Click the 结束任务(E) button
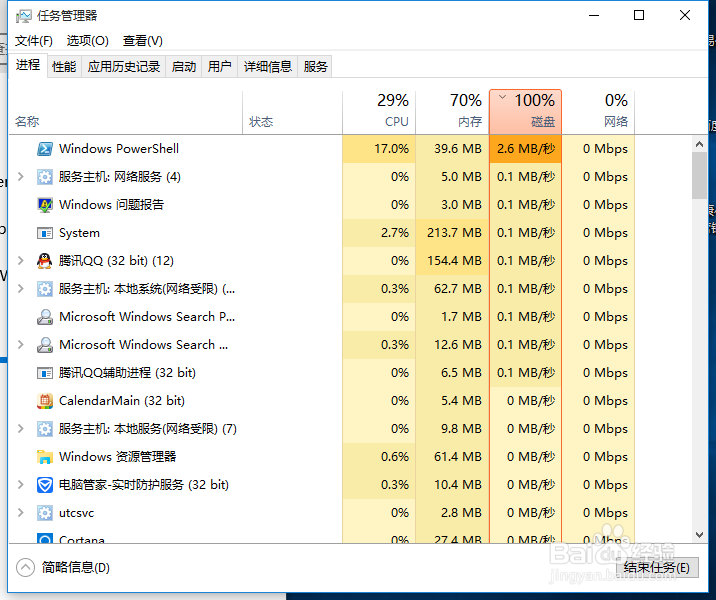The image size is (716, 600). [x=657, y=568]
